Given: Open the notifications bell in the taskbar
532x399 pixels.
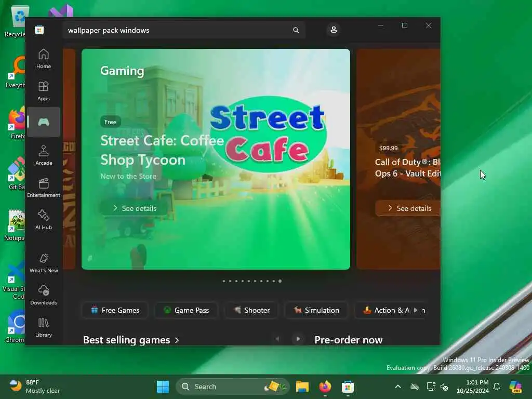Looking at the screenshot, I should 497,387.
